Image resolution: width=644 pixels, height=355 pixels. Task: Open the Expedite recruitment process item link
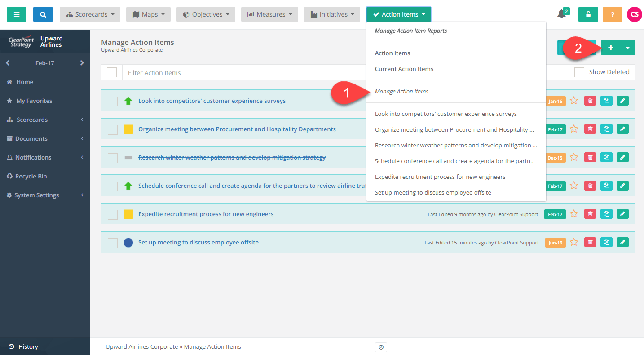tap(206, 214)
